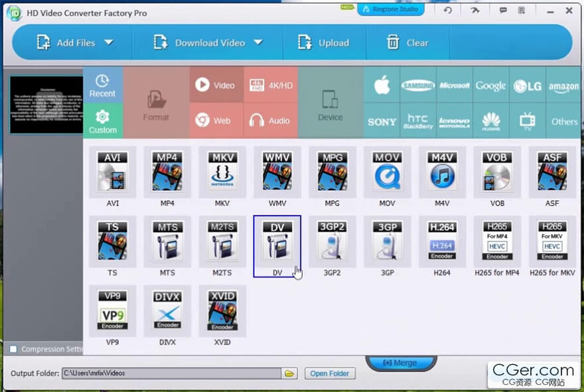Pick the VP9 encoder format

[112, 311]
